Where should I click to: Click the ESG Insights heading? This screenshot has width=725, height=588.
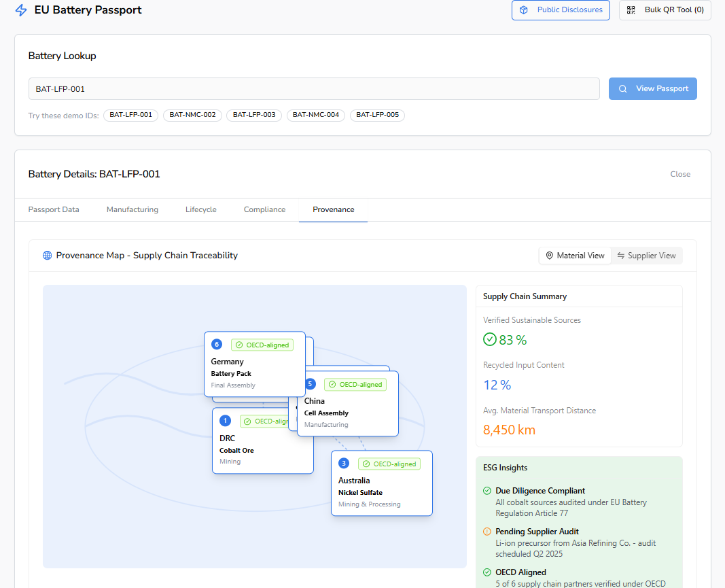(x=505, y=468)
